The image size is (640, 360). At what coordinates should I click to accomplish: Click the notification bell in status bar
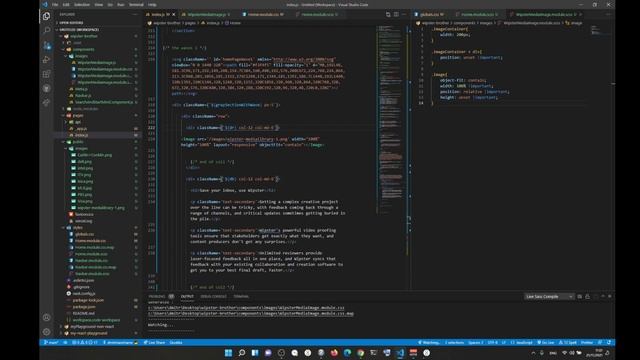click(x=609, y=342)
